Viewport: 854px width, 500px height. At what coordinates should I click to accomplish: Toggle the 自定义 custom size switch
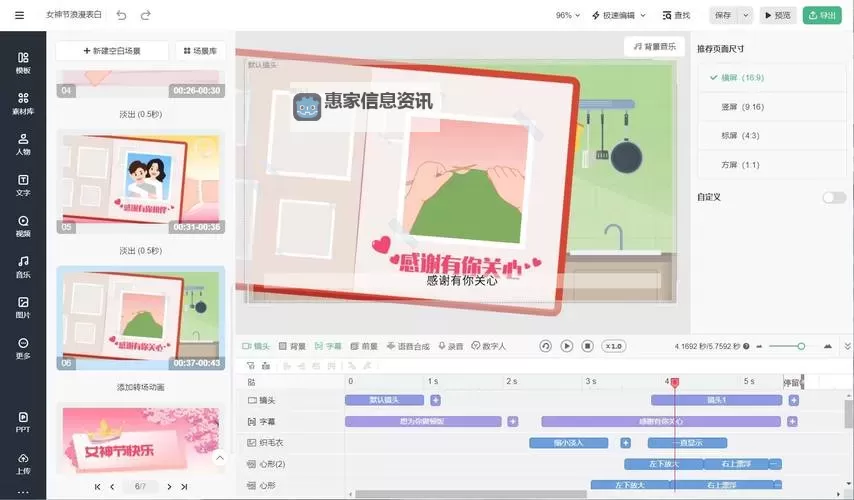click(x=834, y=197)
